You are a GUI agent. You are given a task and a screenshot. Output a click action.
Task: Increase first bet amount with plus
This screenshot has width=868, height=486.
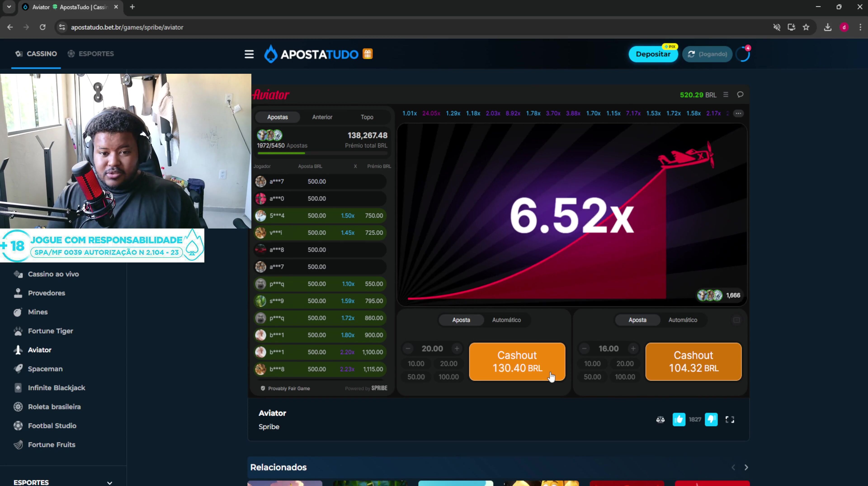(457, 348)
